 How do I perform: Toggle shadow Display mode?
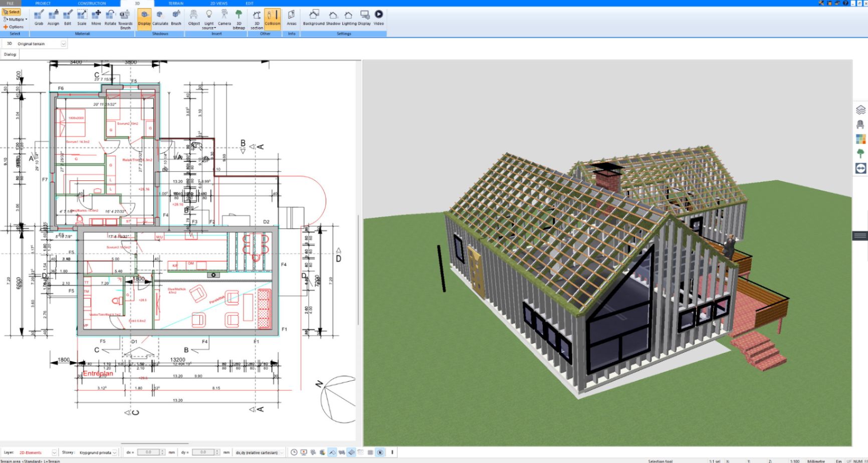[144, 19]
